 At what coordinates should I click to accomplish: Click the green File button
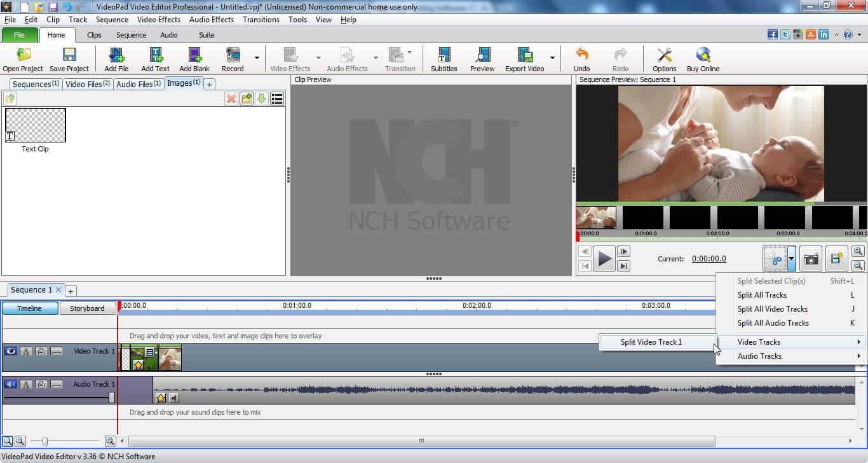19,35
